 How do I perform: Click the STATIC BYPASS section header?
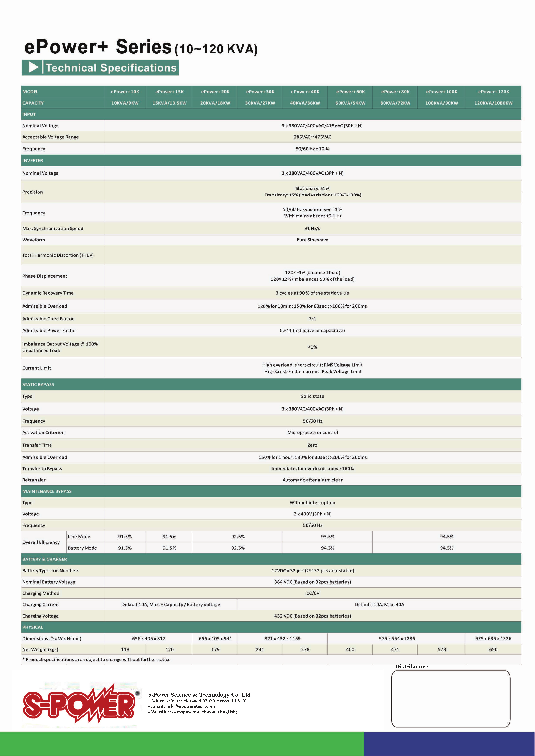point(271,384)
